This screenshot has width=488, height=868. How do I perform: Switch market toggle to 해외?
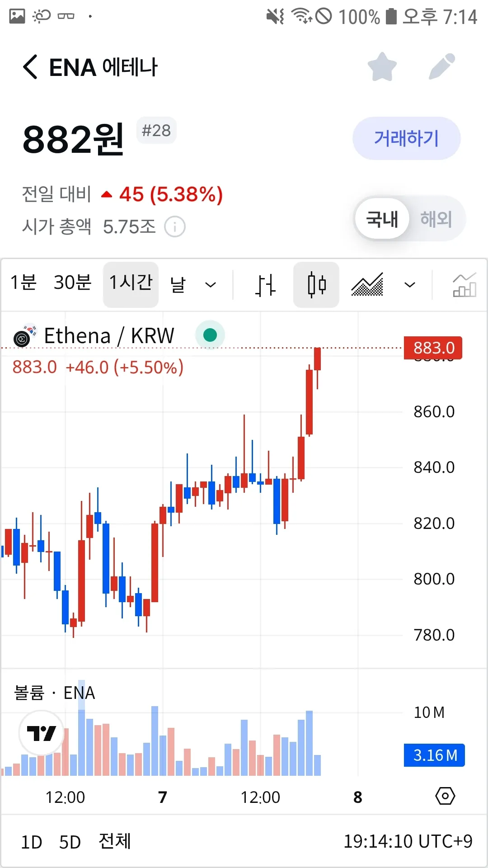pos(436,219)
